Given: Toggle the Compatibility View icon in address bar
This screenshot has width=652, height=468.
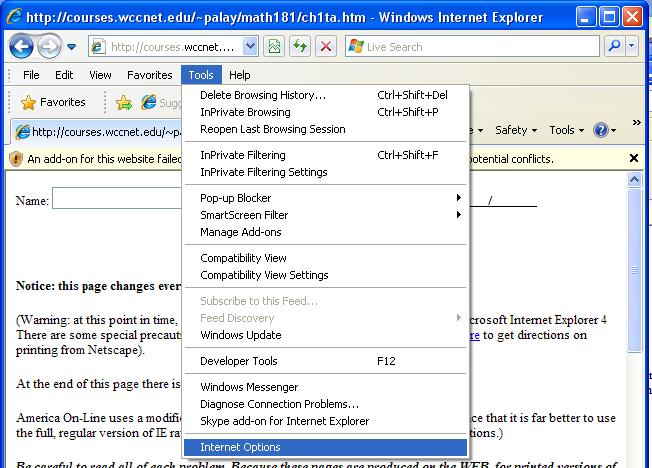Looking at the screenshot, I should (x=274, y=46).
